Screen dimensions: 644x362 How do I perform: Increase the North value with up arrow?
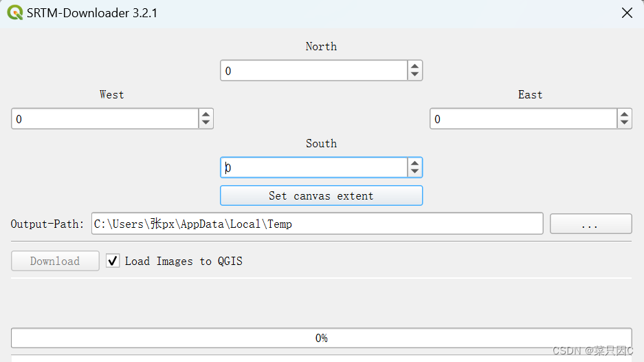pos(415,67)
